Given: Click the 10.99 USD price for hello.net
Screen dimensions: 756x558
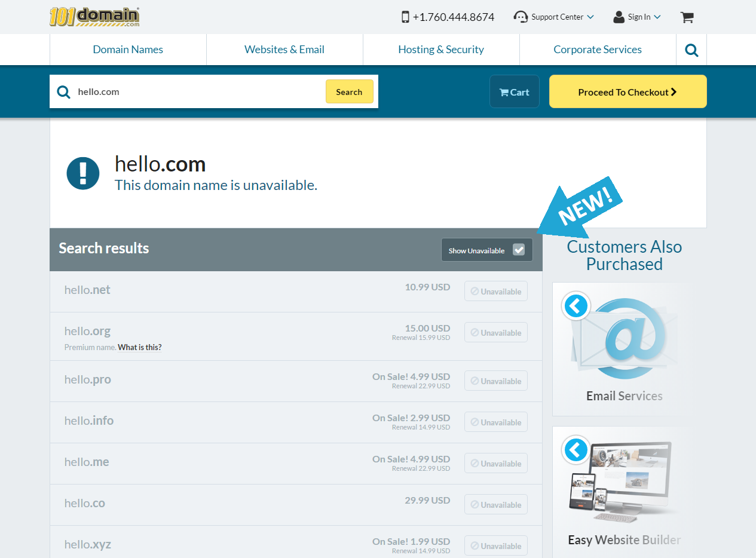Looking at the screenshot, I should click(427, 287).
